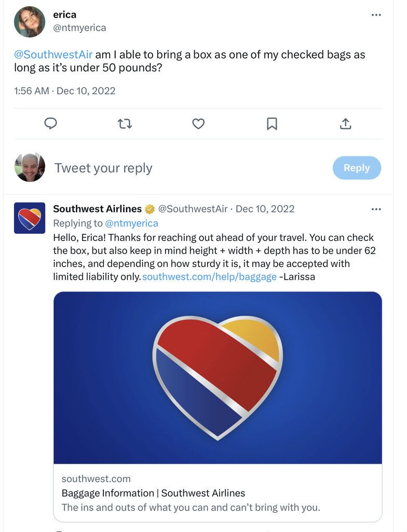Retweet erica's tweet
This screenshot has height=532, width=407.
coord(125,124)
